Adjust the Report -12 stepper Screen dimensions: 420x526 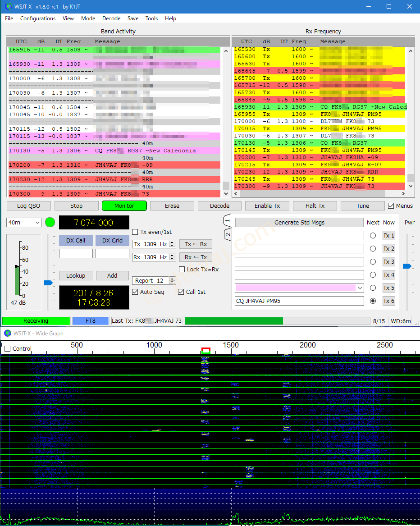pyautogui.click(x=172, y=280)
